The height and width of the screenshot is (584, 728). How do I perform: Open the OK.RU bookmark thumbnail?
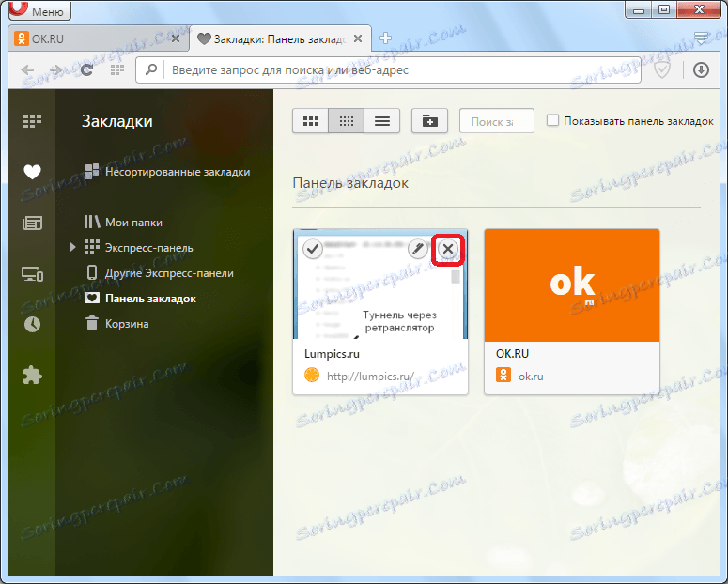572,285
